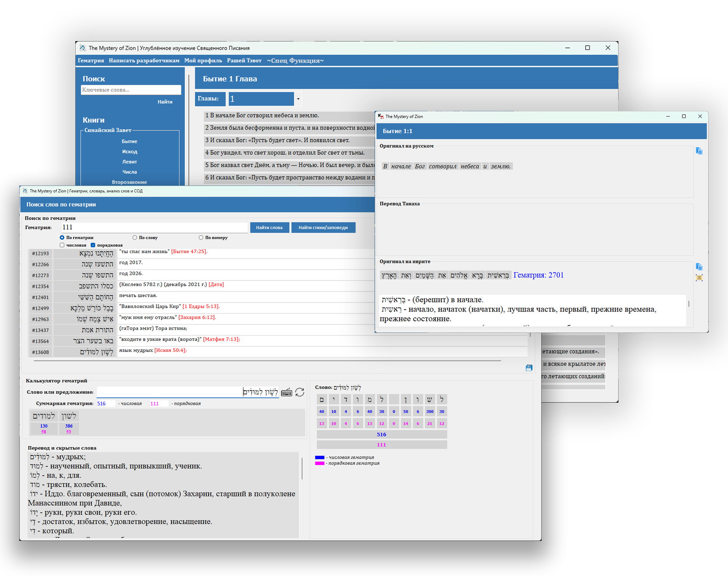Select the Исход book in list
This screenshot has height=582, width=728.
pyautogui.click(x=130, y=152)
